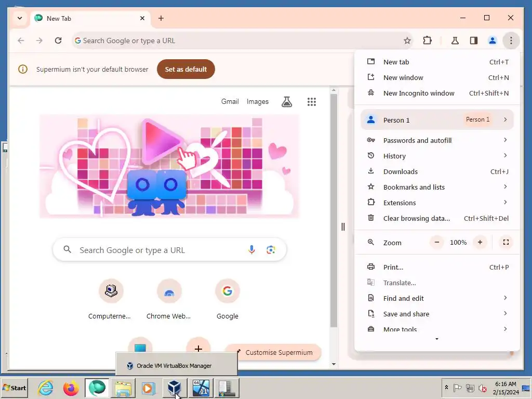The image size is (532, 399).
Task: Increase zoom with the plus button
Action: 480,242
